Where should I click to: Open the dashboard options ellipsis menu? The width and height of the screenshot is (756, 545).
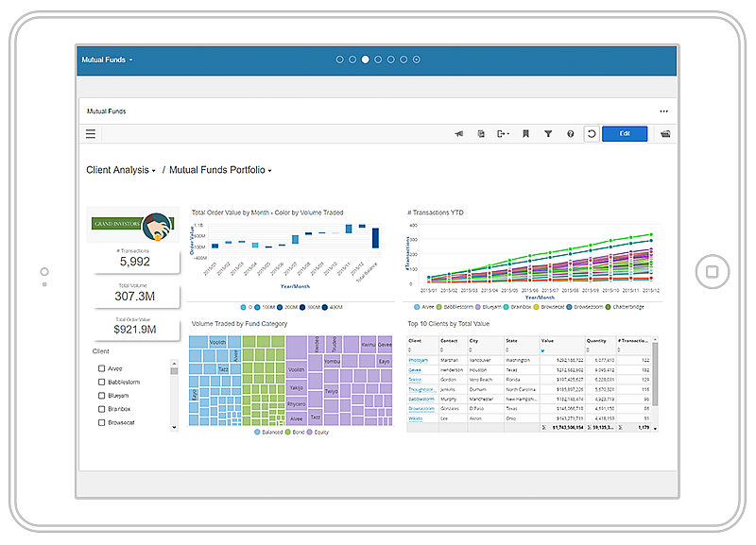[662, 111]
